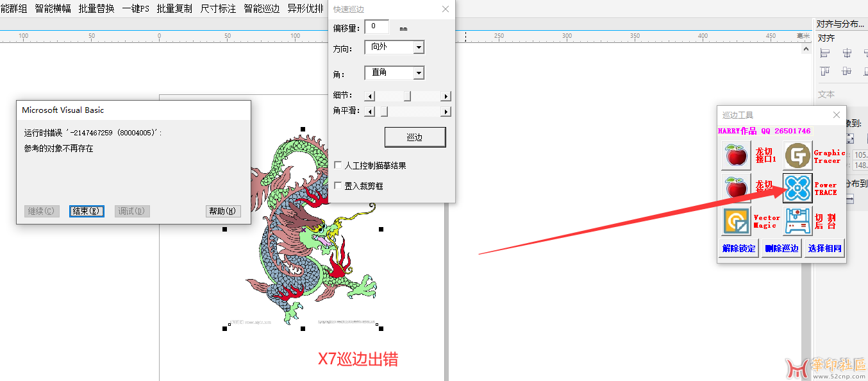Screen dimensions: 868x381
Task: Tick the 置入裁剪框 checkbox
Action: pyautogui.click(x=338, y=186)
